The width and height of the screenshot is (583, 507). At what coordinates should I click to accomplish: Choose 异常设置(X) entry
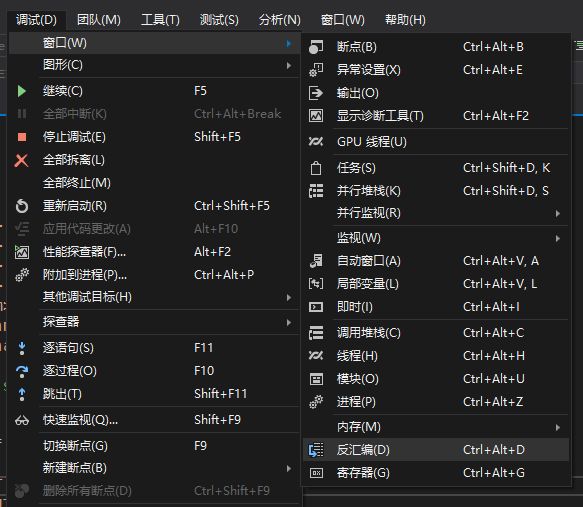[x=436, y=70]
